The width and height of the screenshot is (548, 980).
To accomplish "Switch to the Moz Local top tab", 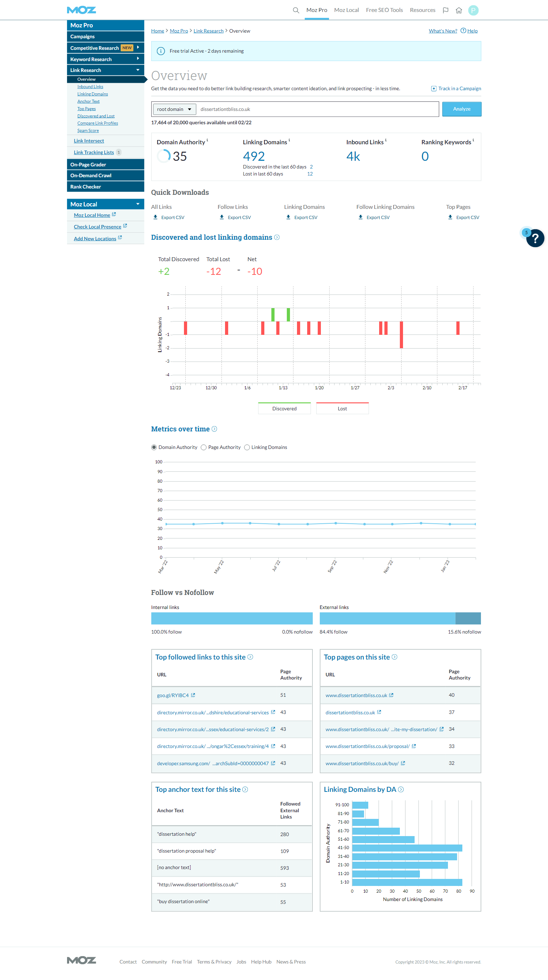I will click(x=346, y=10).
